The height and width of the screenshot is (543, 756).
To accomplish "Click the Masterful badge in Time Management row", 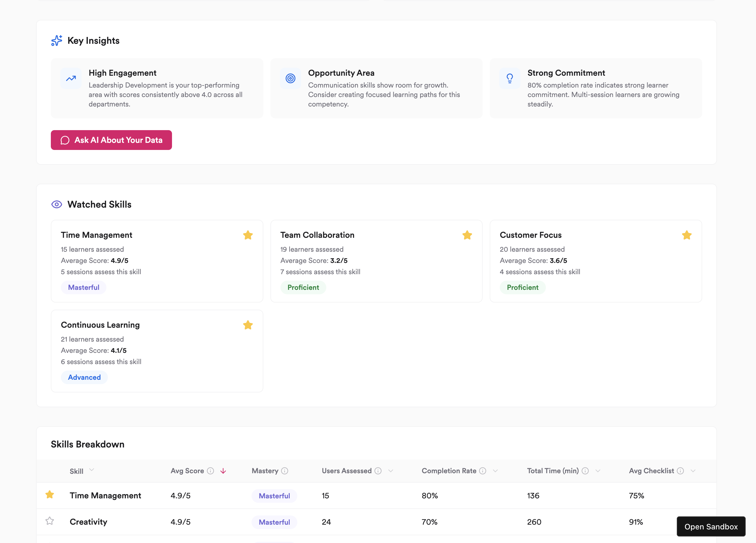I will pyautogui.click(x=274, y=496).
